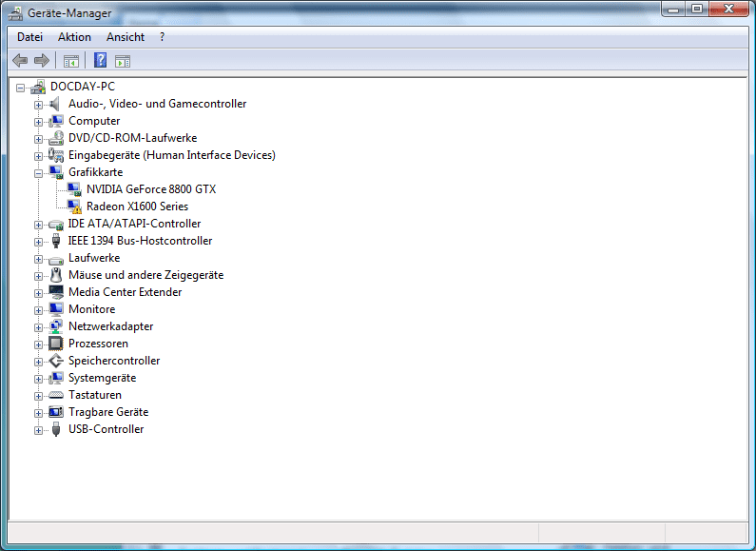The image size is (756, 551).
Task: Click the Radeon X1600 warning icon
Action: point(74,207)
